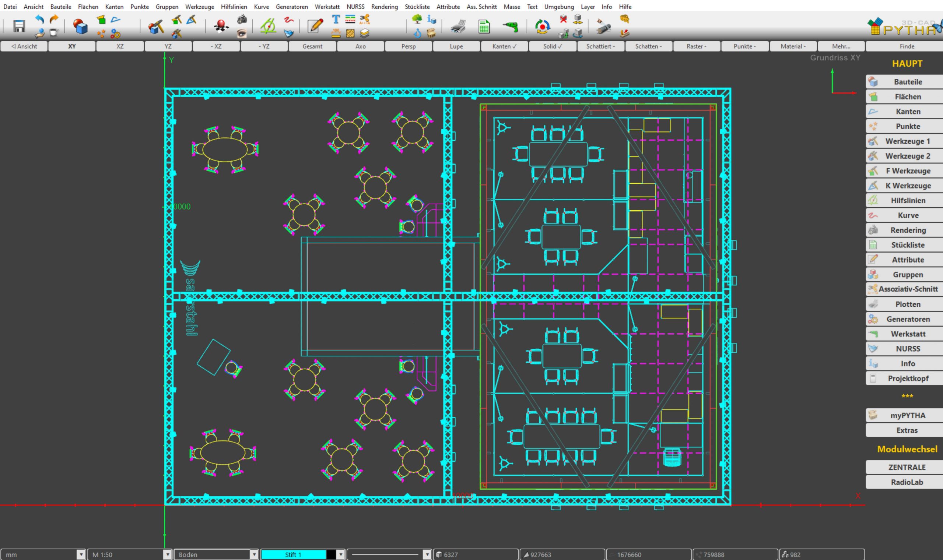Click the cyan Stift 1 pen swatch
Screen dimensions: 943x560
[293, 554]
